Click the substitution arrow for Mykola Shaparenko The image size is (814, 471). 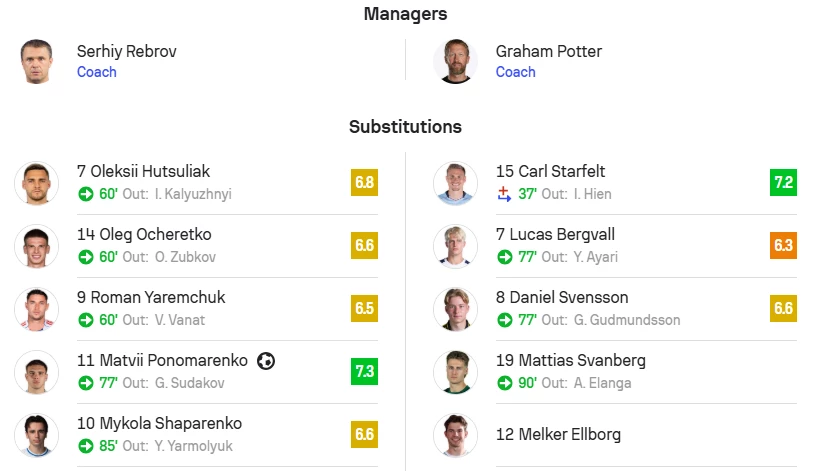coord(85,446)
